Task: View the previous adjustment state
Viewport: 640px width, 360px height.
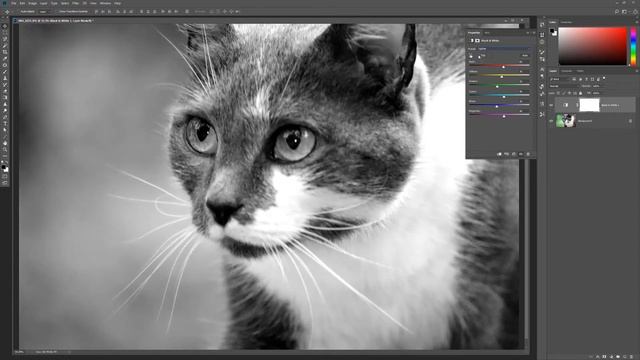Action: pos(507,154)
